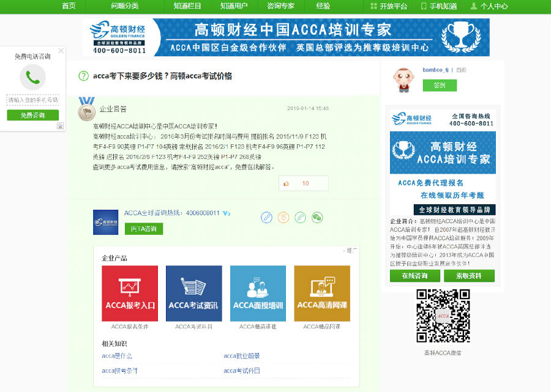Click the green phone icon
The image size is (551, 392).
[x=32, y=77]
